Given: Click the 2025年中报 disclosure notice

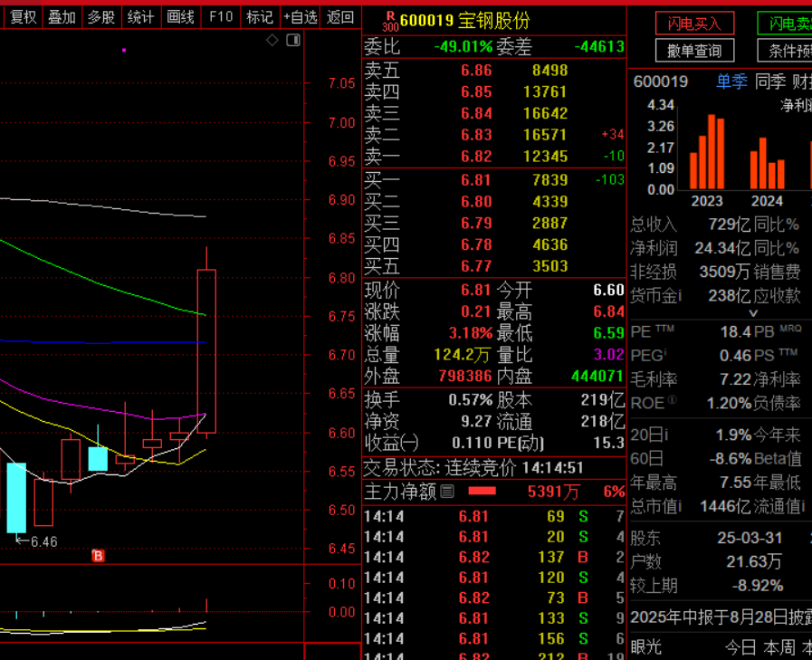Looking at the screenshot, I should coord(721,617).
